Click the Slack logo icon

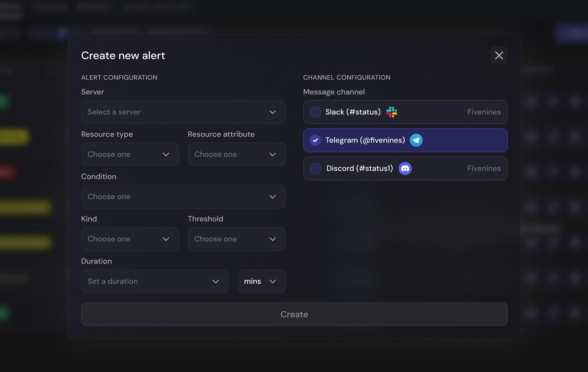point(392,112)
